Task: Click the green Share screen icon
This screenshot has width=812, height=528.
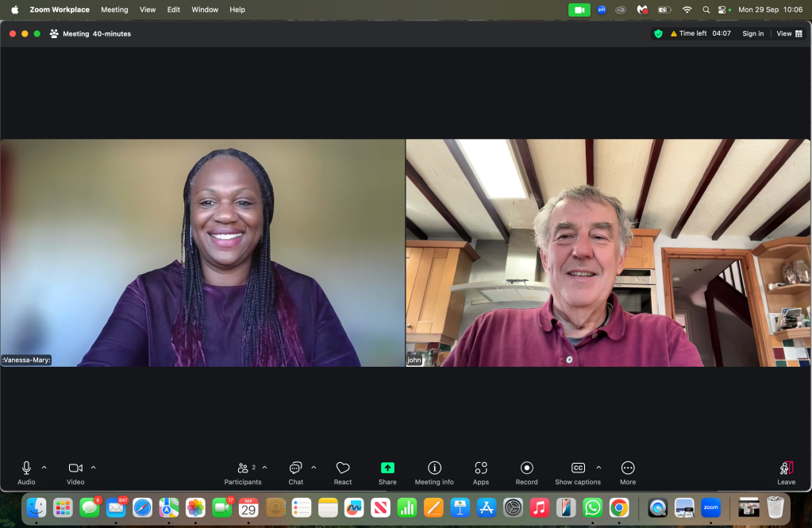Action: click(x=387, y=468)
